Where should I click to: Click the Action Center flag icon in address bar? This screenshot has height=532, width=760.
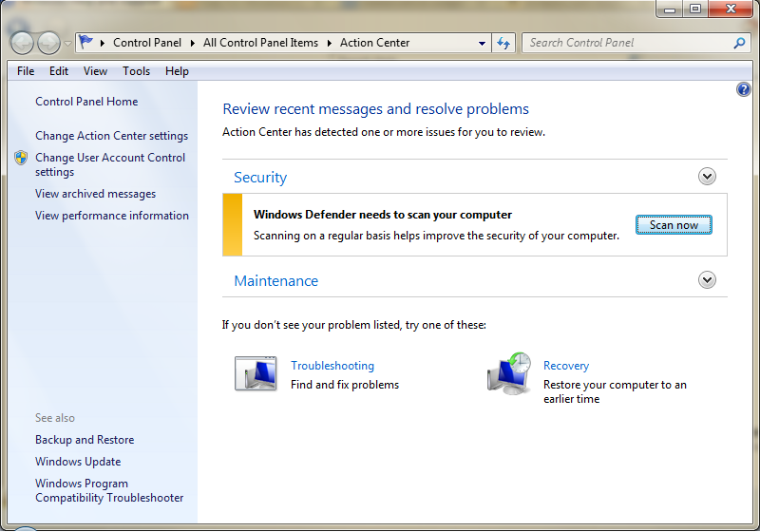[x=85, y=42]
